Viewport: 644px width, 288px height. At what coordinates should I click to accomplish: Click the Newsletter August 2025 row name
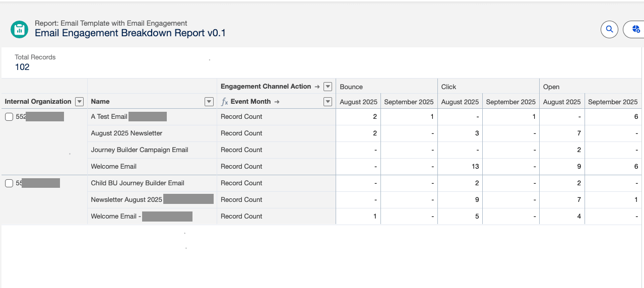point(126,200)
